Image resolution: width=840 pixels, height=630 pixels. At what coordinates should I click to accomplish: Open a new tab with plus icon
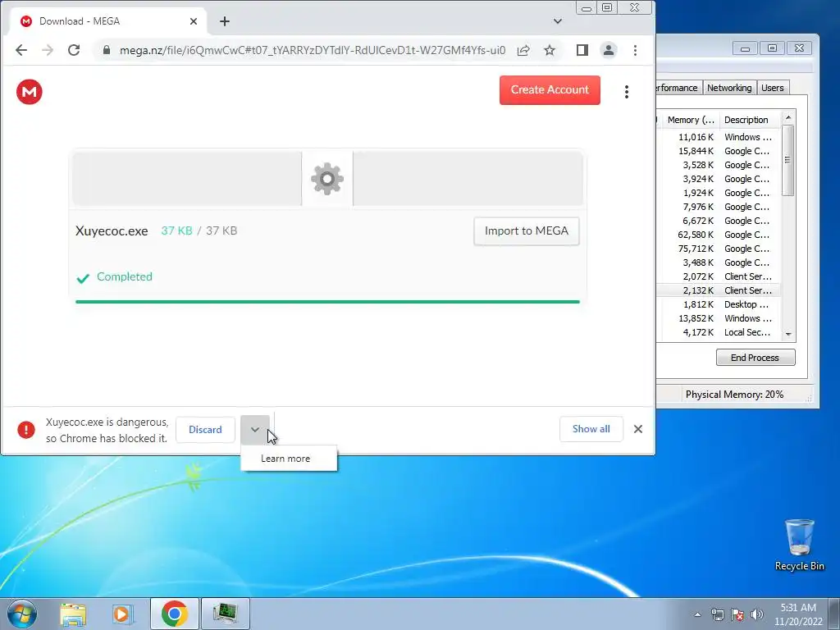[x=225, y=21]
